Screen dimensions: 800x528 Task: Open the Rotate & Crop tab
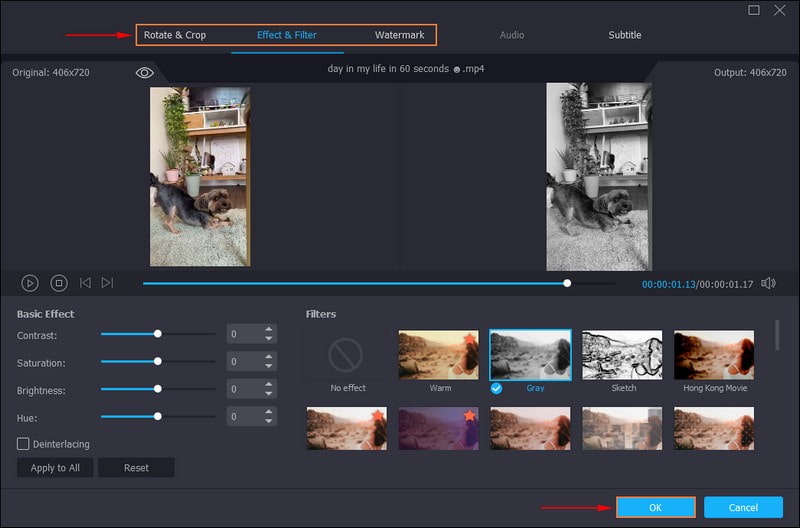(x=175, y=35)
